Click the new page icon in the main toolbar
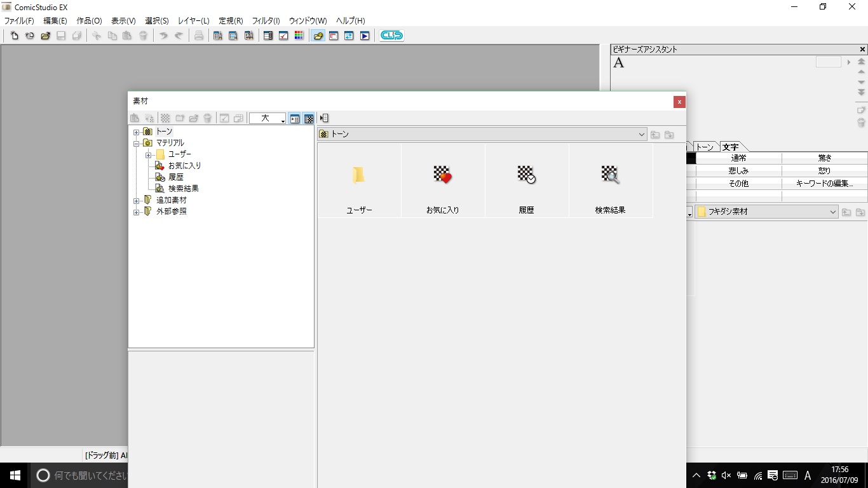Viewport: 868px width, 488px height. pos(14,36)
